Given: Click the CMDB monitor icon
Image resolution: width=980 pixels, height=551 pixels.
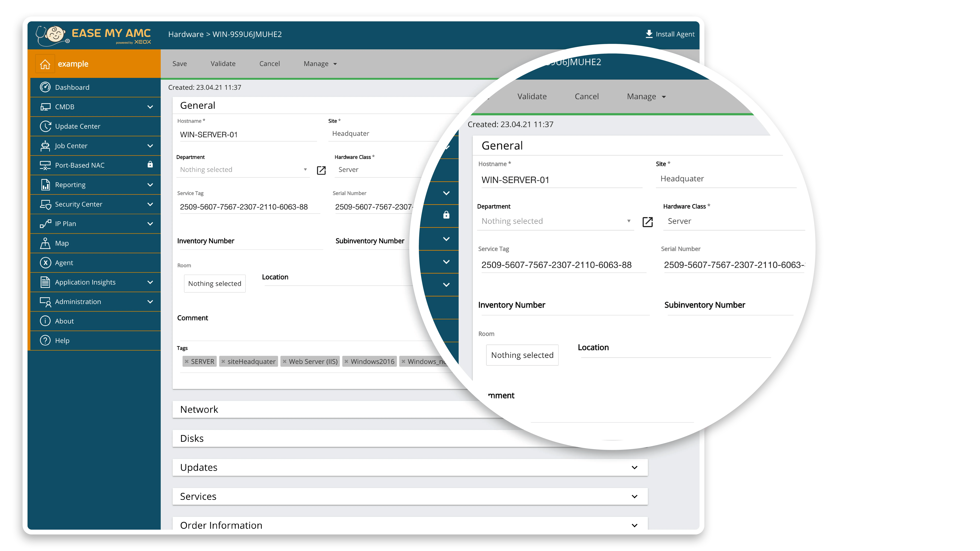Looking at the screenshot, I should click(x=45, y=107).
